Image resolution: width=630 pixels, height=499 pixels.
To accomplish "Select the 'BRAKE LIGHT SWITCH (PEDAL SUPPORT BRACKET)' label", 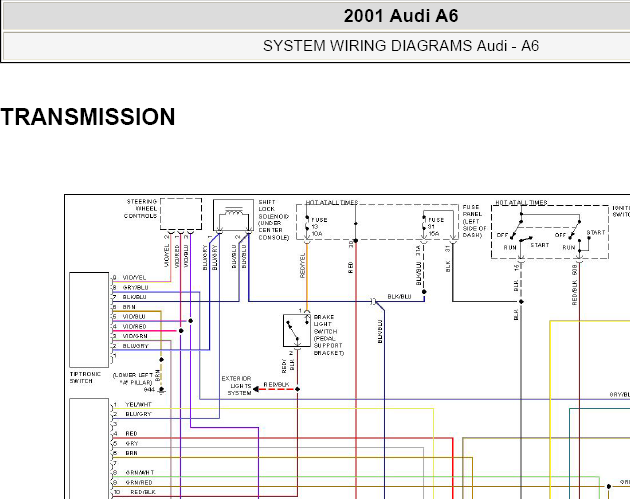I will (x=329, y=335).
